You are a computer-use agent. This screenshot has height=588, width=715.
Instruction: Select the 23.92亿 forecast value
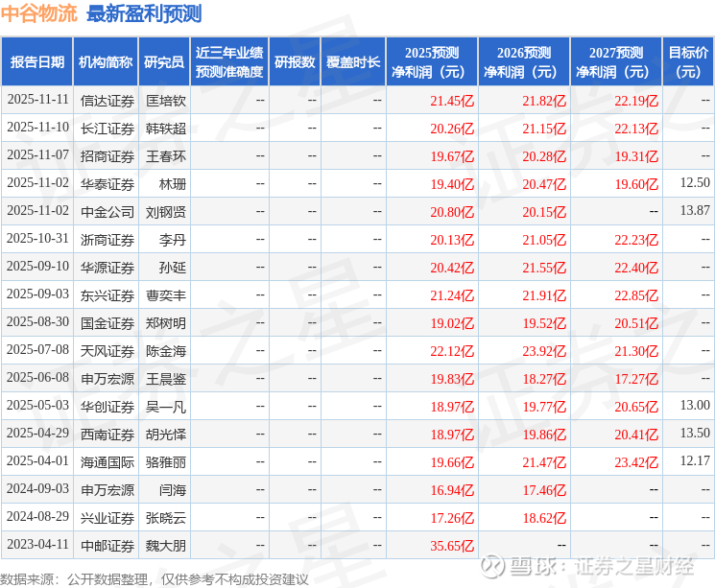(x=544, y=351)
